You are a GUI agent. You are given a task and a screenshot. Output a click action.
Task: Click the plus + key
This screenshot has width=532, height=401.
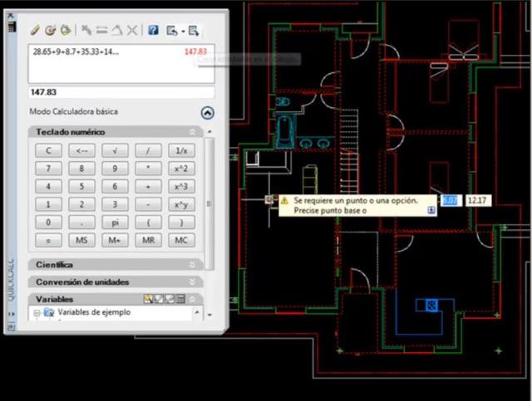tap(148, 187)
